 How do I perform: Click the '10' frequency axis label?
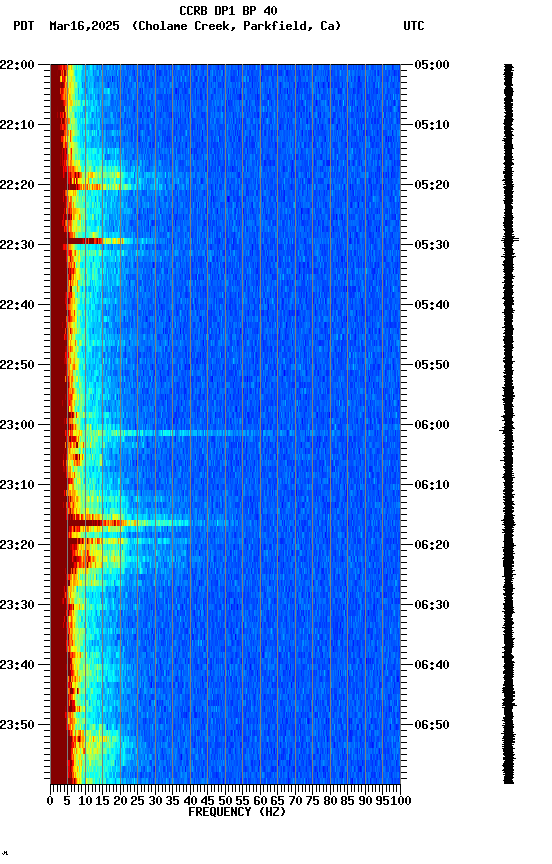(85, 801)
